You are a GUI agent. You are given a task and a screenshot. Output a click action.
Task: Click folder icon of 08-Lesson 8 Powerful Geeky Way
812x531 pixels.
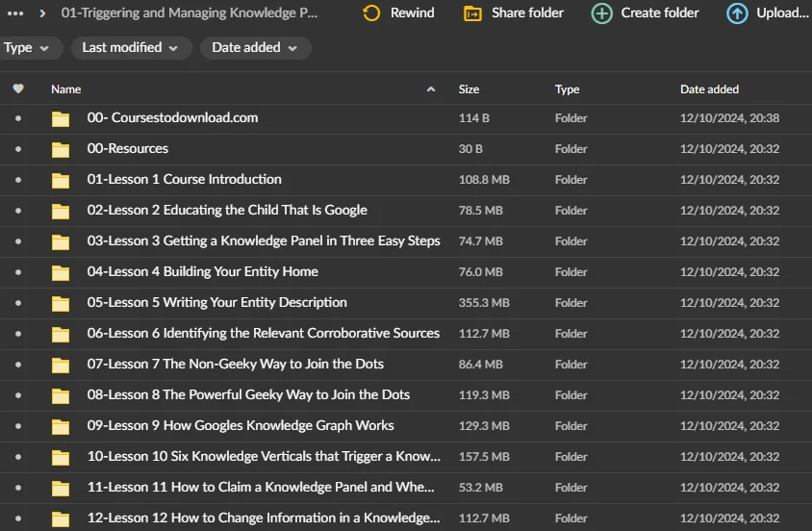[x=61, y=396]
